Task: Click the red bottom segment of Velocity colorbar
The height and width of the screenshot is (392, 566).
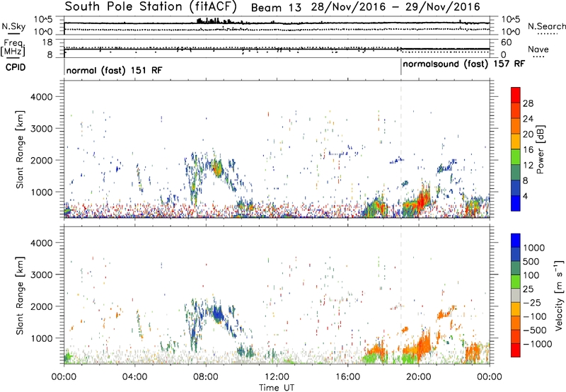Action: [x=516, y=350]
